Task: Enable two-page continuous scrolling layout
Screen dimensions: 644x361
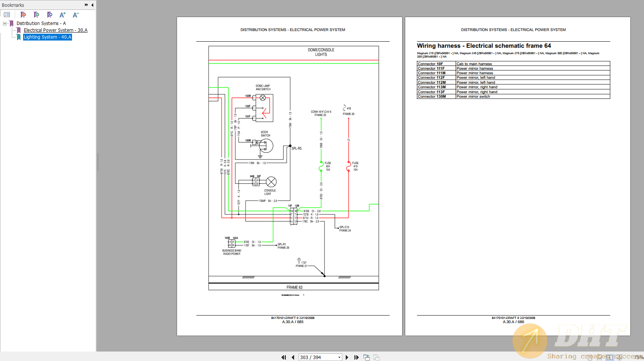Action: point(620,357)
